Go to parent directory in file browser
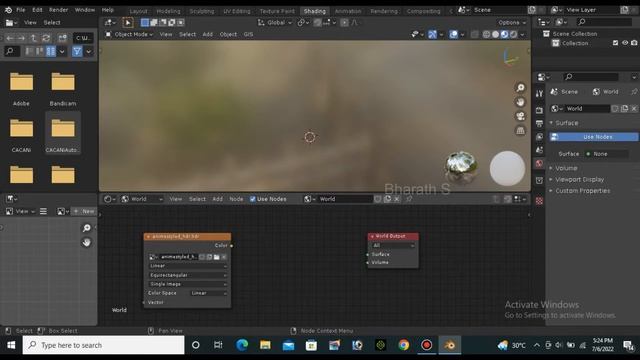The height and width of the screenshot is (360, 640). [x=34, y=38]
